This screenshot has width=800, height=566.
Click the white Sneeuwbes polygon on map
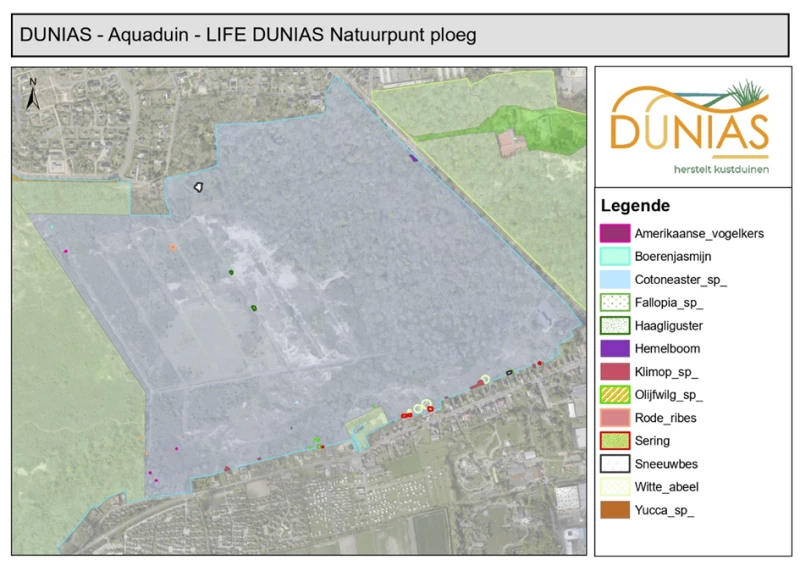click(198, 187)
